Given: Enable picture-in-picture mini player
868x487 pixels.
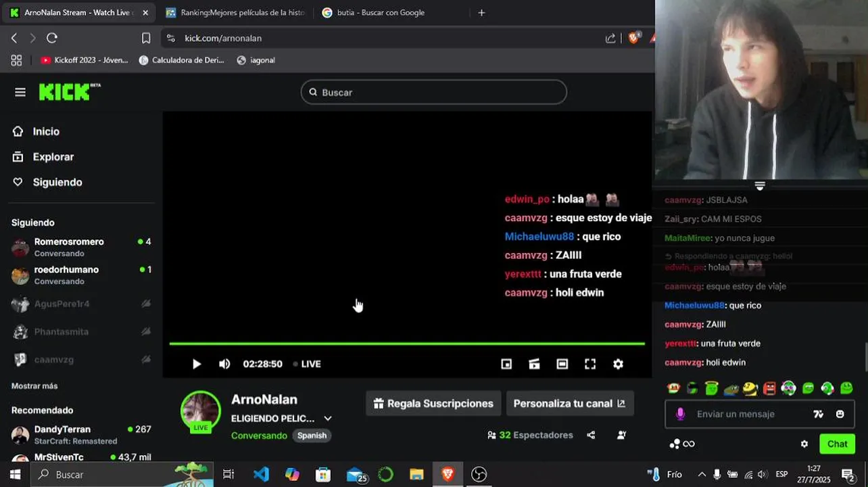Looking at the screenshot, I should pos(506,364).
